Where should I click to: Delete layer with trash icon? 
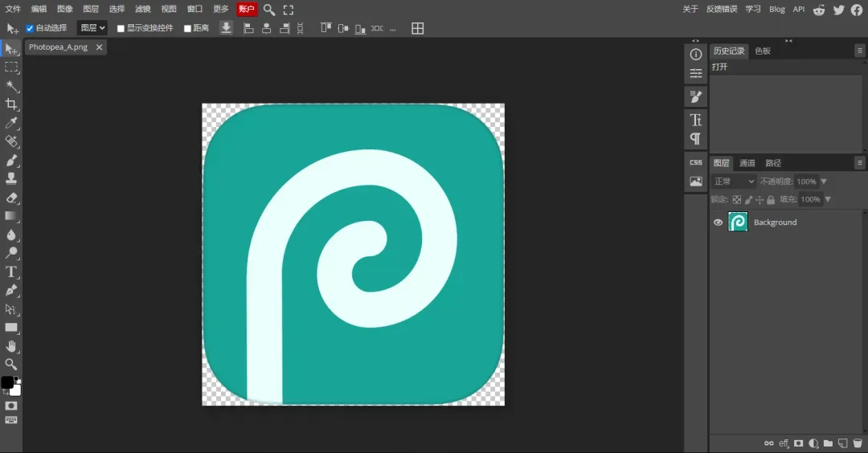click(858, 443)
